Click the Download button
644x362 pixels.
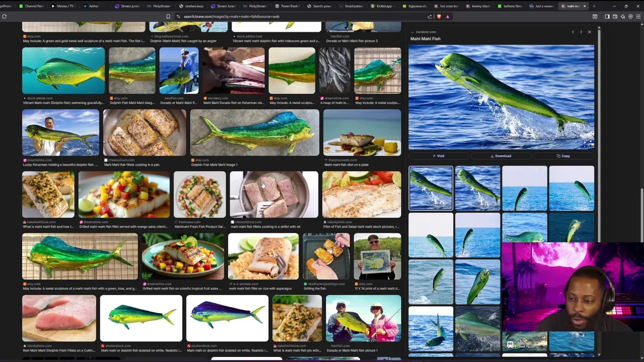501,156
